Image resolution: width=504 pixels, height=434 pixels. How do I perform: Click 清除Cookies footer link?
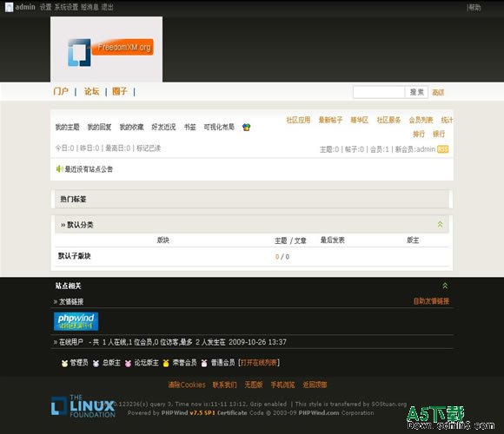187,385
